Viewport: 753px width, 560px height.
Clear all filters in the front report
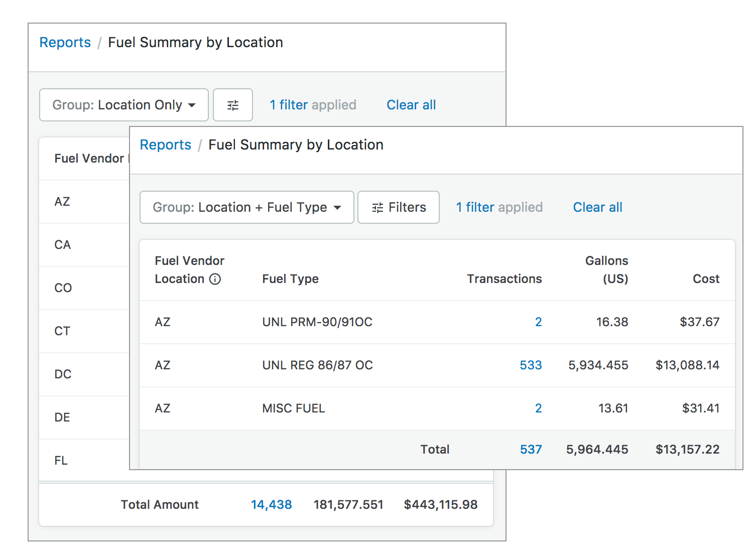[597, 207]
